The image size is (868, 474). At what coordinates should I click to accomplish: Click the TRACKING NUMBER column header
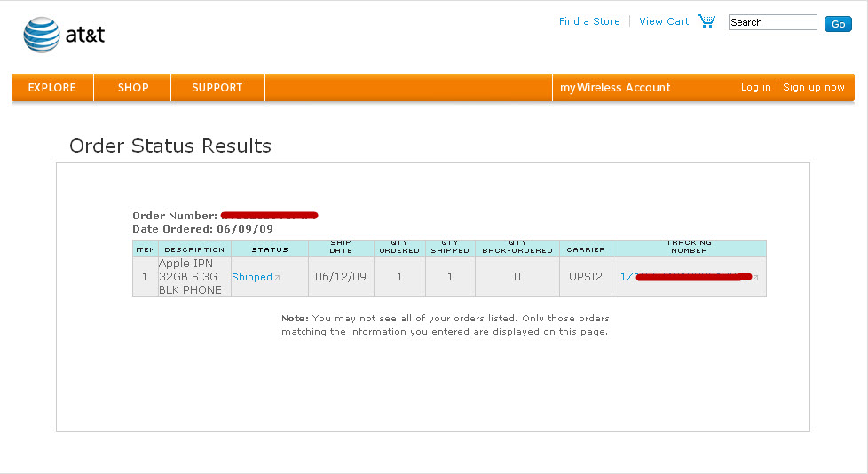coord(690,247)
